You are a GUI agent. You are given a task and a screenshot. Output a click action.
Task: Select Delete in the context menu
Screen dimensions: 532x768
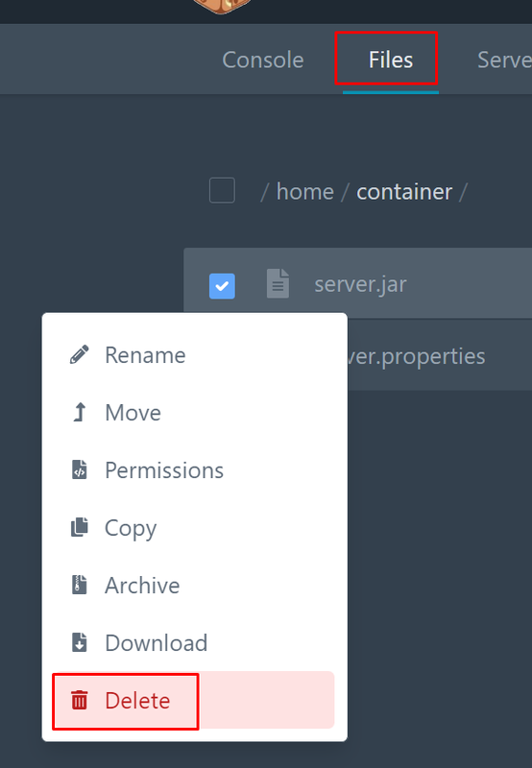coord(195,700)
